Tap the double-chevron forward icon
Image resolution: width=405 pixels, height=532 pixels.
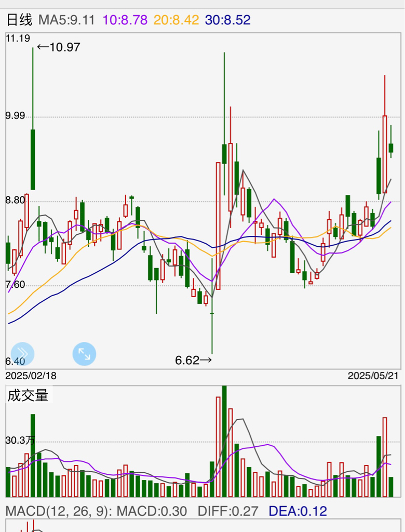point(22,354)
